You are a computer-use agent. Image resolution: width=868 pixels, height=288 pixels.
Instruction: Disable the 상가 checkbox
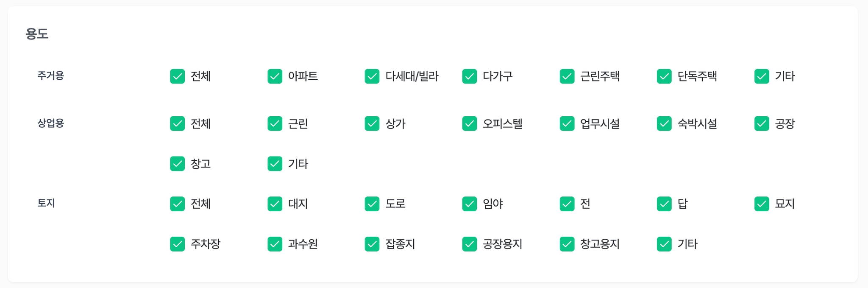[372, 124]
